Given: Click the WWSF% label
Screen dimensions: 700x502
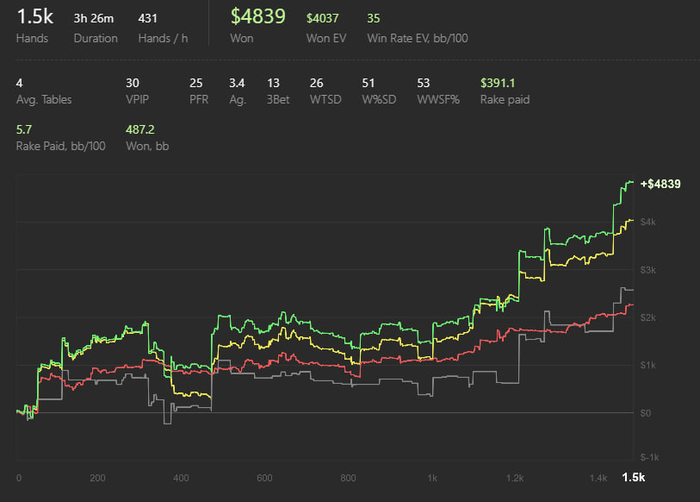Looking at the screenshot, I should coord(438,100).
